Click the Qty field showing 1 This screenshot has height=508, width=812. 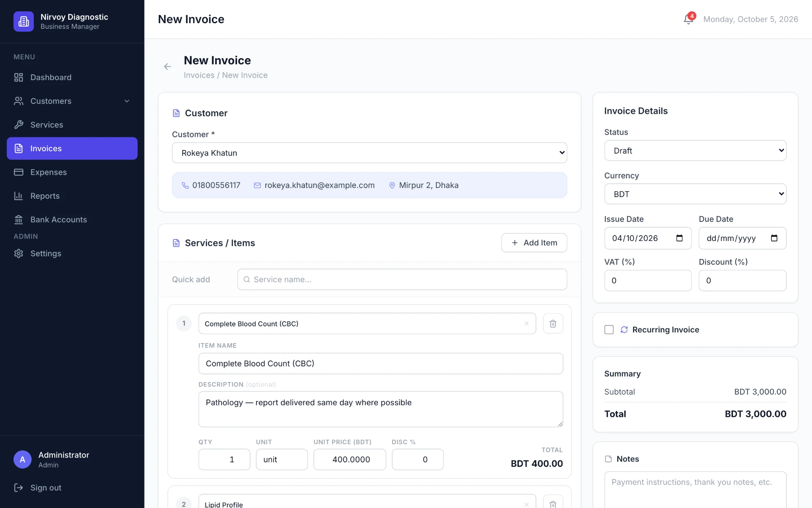pyautogui.click(x=224, y=459)
